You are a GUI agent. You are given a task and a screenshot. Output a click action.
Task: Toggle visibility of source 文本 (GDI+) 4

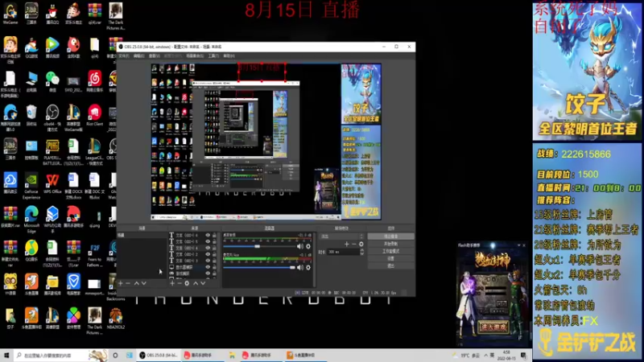point(208,248)
